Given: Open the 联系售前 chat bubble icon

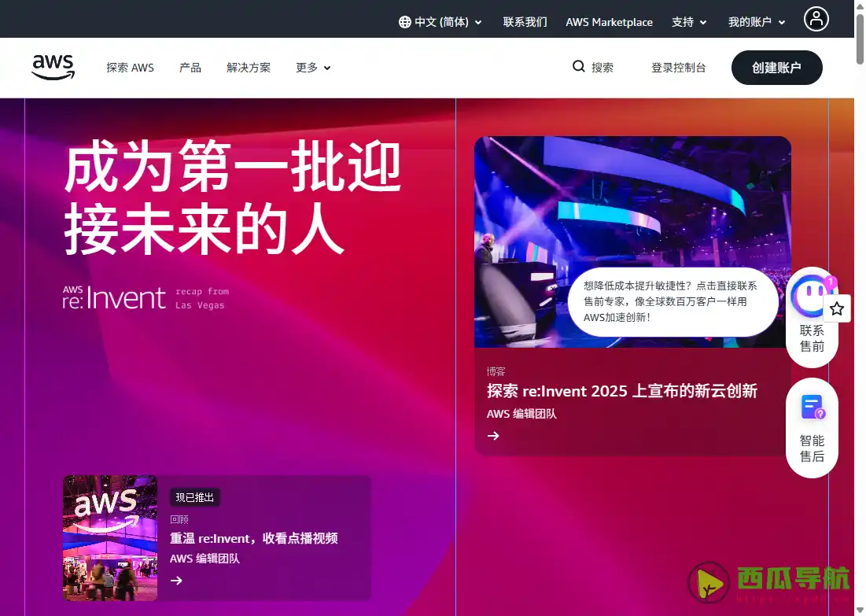Looking at the screenshot, I should [x=812, y=297].
